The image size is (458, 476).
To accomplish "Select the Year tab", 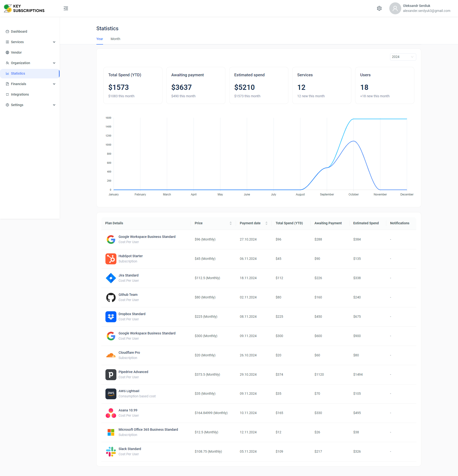I will point(100,39).
